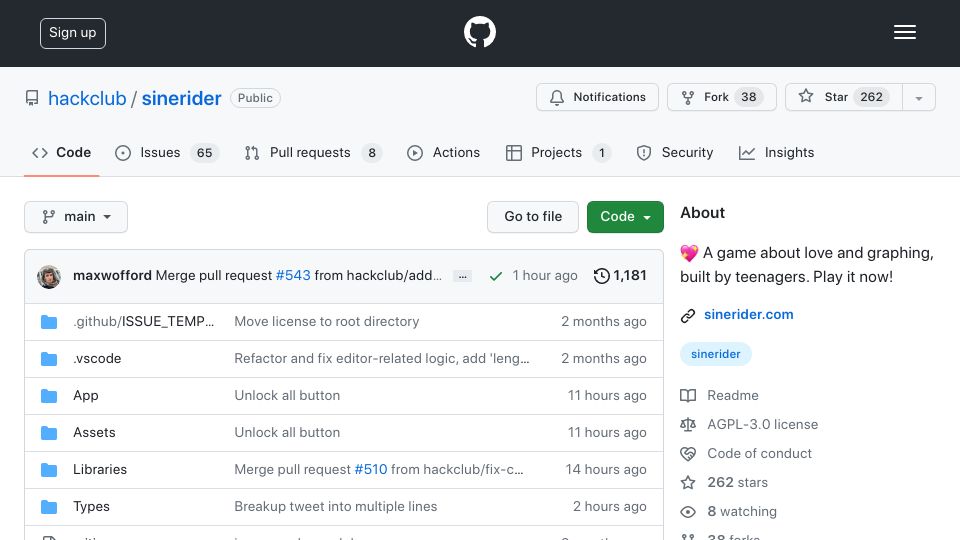Viewport: 960px width, 540px height.
Task: Open the Types folder
Action: point(91,506)
